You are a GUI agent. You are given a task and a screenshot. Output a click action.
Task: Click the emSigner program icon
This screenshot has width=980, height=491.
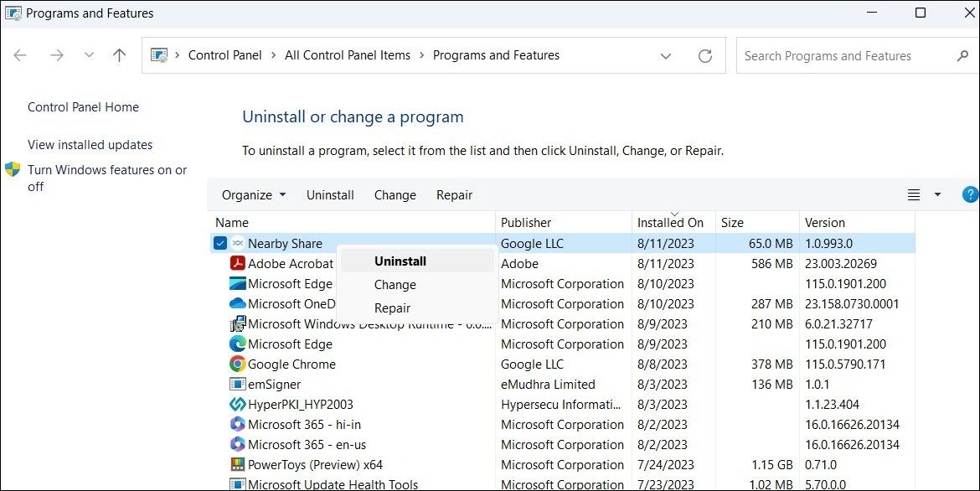237,385
